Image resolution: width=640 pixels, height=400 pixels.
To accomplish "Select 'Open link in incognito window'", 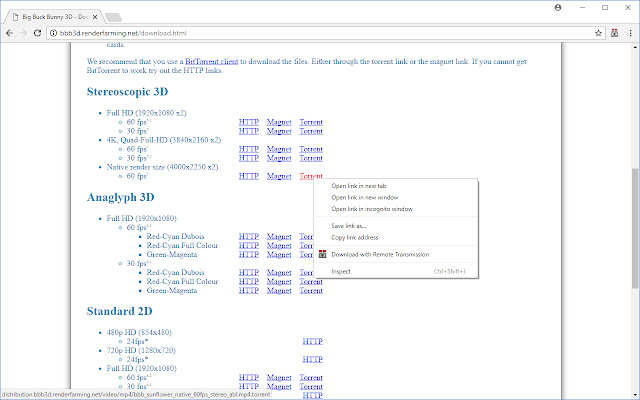I will tap(372, 209).
